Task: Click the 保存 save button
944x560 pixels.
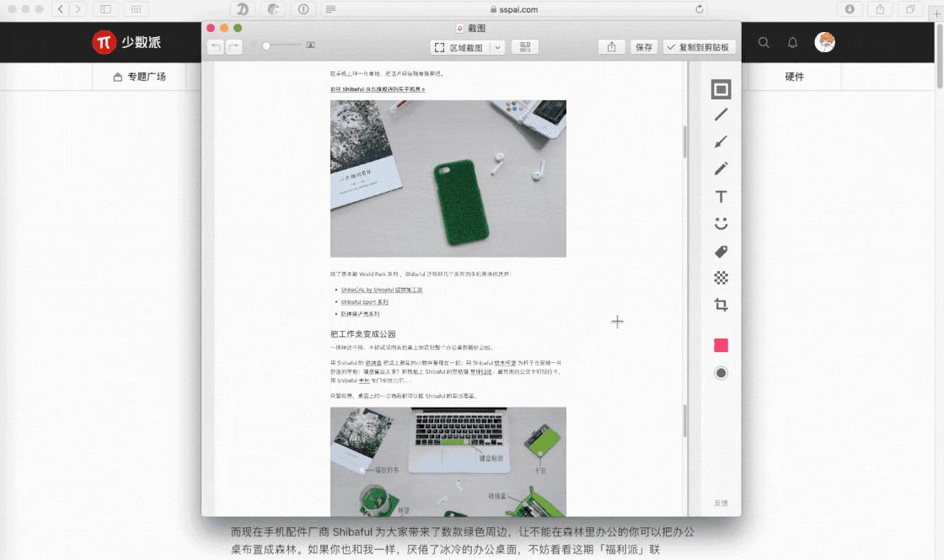Action: 644,47
